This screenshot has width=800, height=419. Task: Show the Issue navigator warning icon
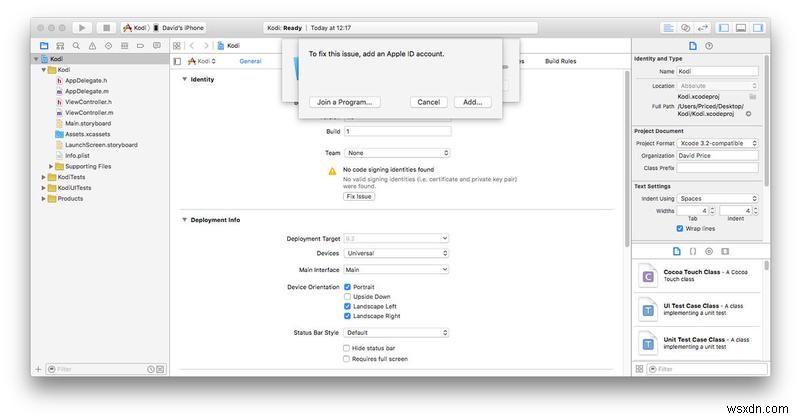tap(94, 46)
